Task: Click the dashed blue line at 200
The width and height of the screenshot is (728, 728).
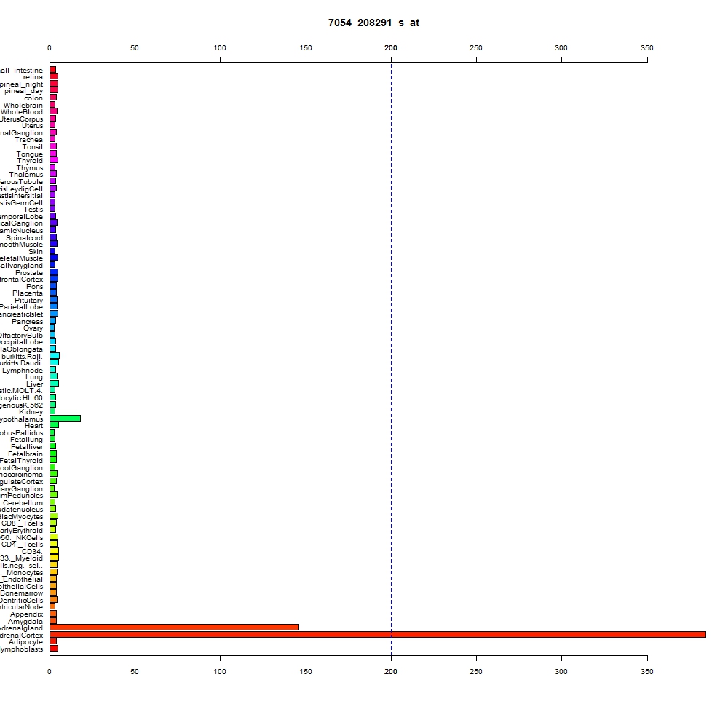Action: (391, 358)
